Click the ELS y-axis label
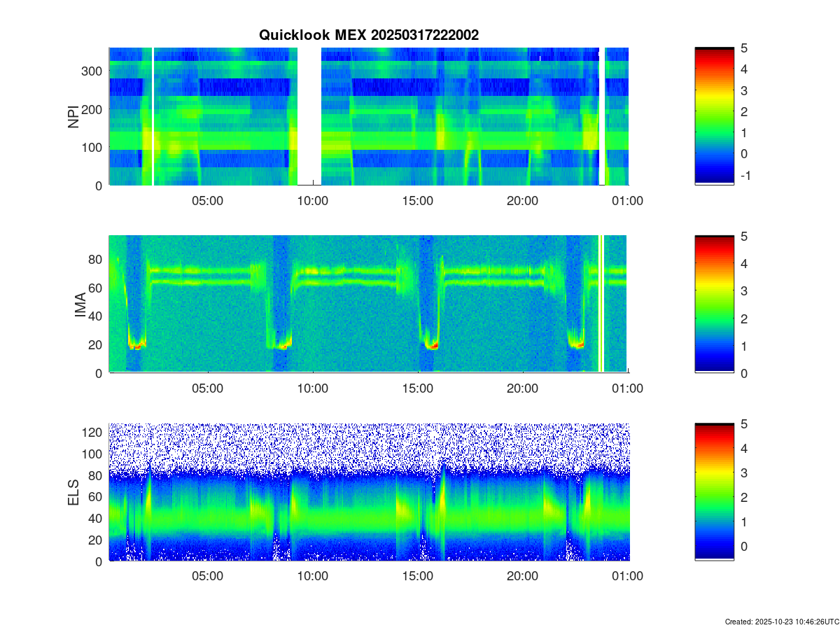This screenshot has width=840, height=630. (73, 492)
